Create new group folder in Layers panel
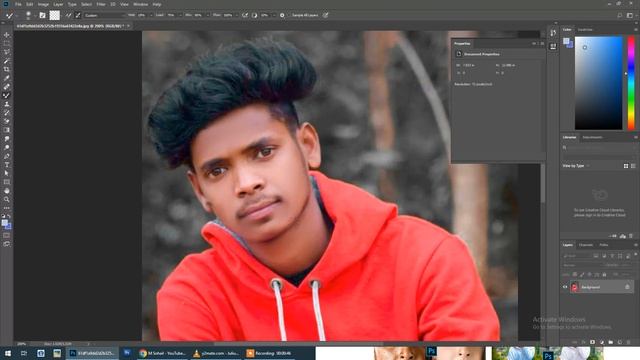Viewport: 640px width, 360px height. click(611, 342)
